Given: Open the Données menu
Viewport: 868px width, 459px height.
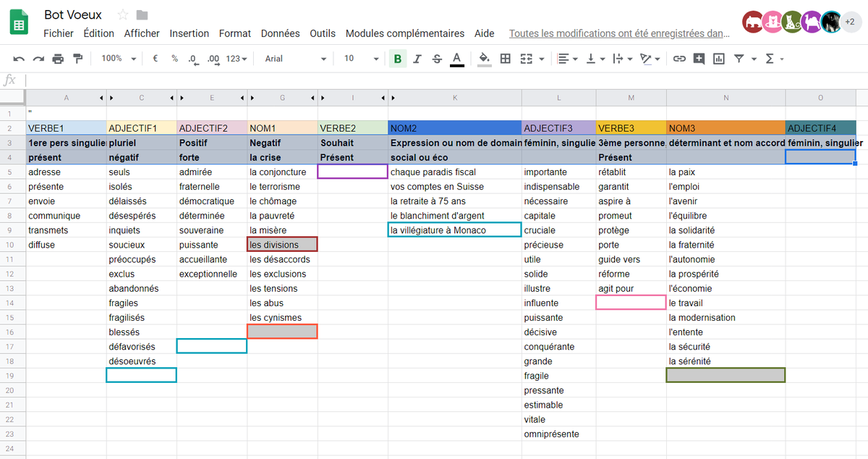Looking at the screenshot, I should [281, 33].
